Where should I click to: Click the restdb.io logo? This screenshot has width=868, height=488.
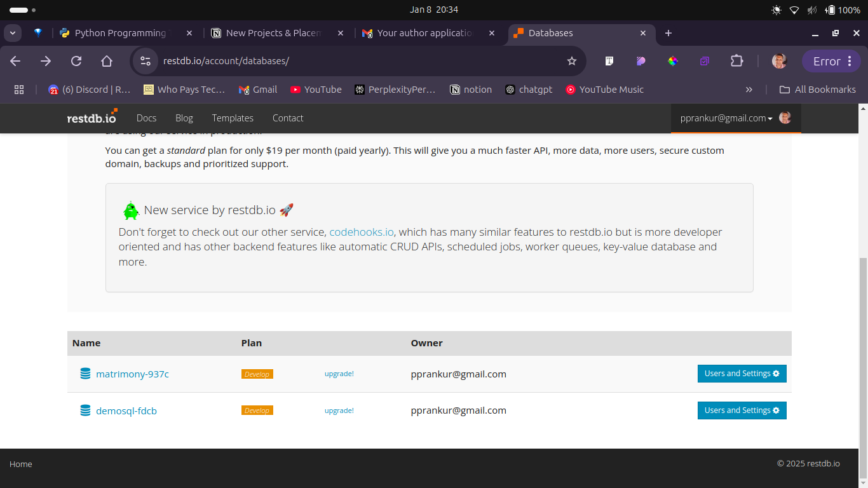92,117
